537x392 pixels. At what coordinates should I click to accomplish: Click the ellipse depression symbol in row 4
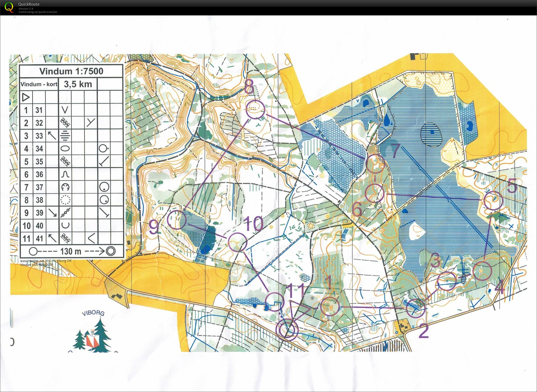tap(65, 149)
